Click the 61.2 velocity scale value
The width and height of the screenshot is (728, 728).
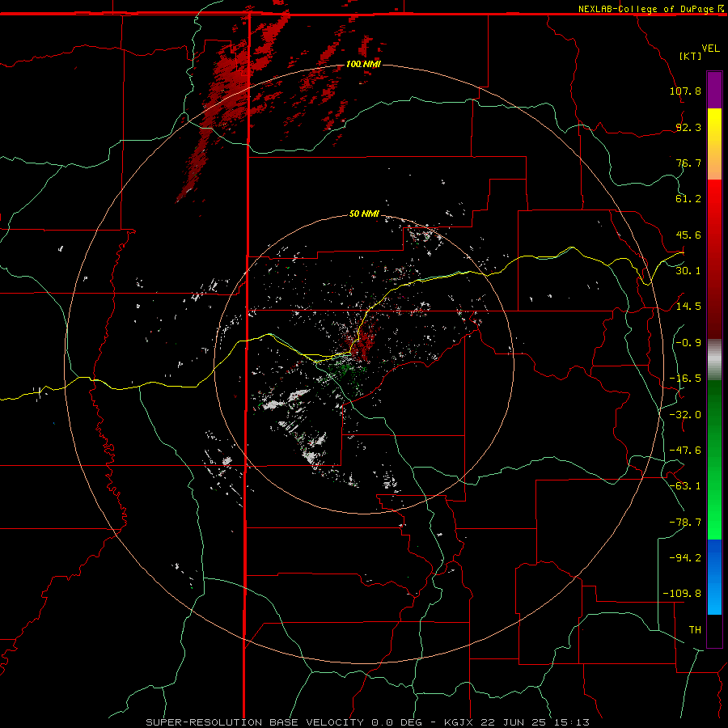coord(688,199)
